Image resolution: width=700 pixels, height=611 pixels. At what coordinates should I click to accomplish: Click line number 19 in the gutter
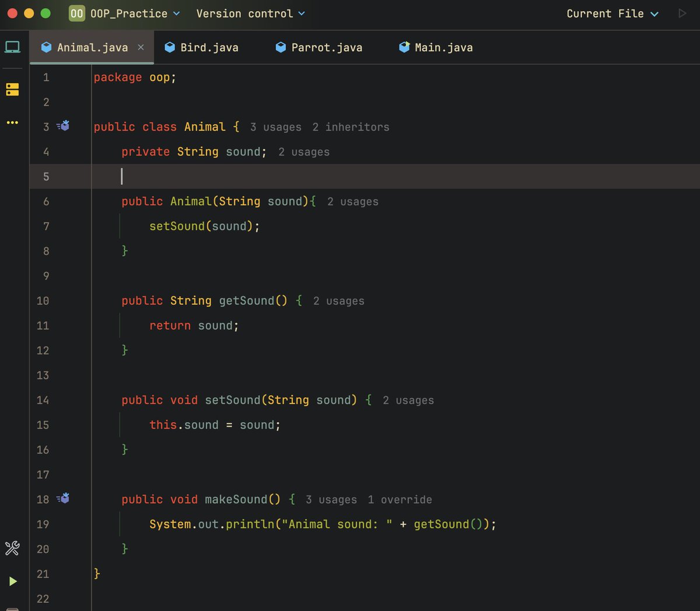tap(43, 524)
